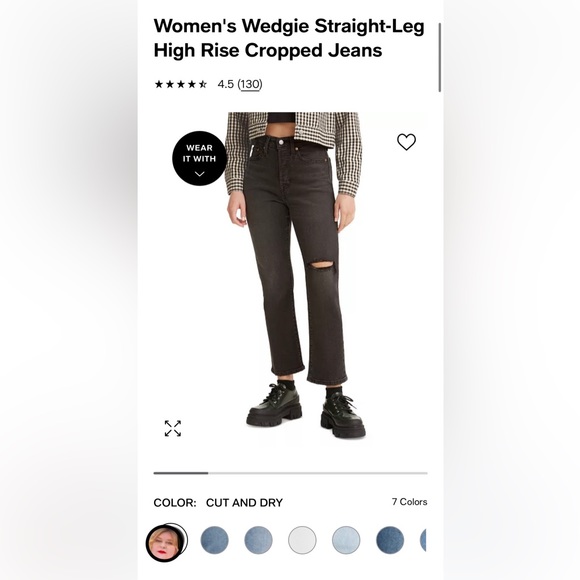580x580 pixels.
Task: Click the image carousel progress bar
Action: click(290, 473)
